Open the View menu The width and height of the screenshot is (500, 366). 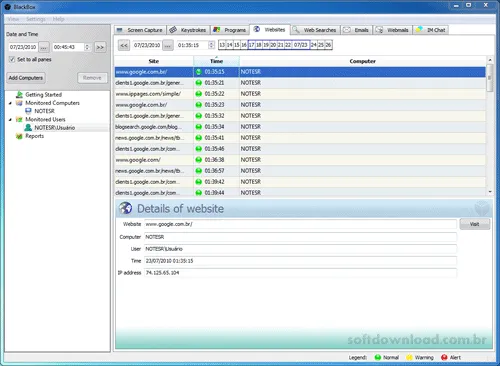tap(13, 19)
